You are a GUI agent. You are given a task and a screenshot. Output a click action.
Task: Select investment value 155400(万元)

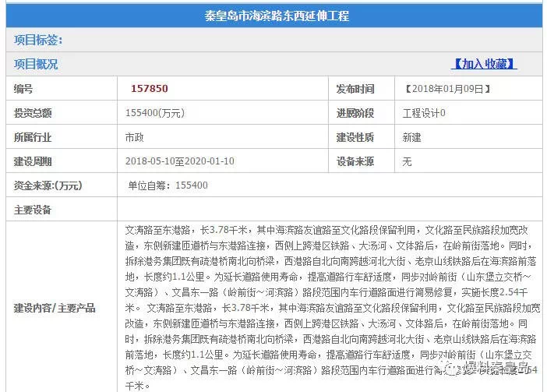pyautogui.click(x=154, y=113)
